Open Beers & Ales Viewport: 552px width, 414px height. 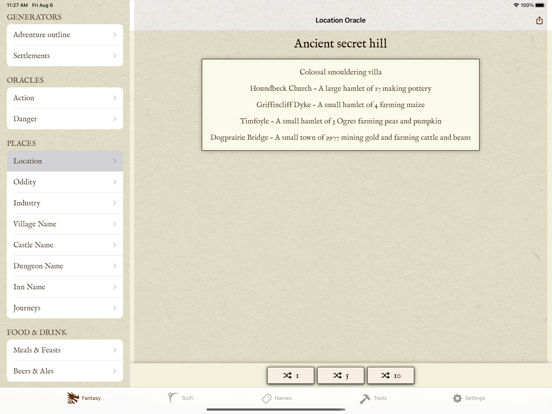pyautogui.click(x=65, y=371)
